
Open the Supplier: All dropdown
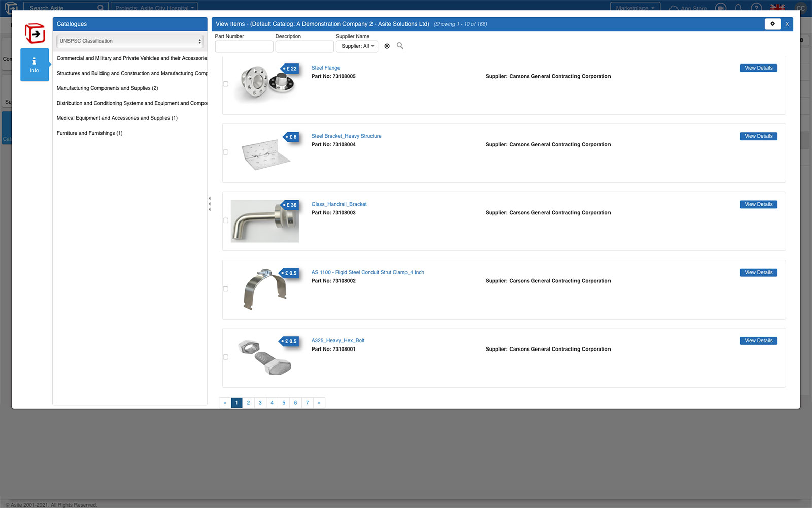[x=358, y=46]
